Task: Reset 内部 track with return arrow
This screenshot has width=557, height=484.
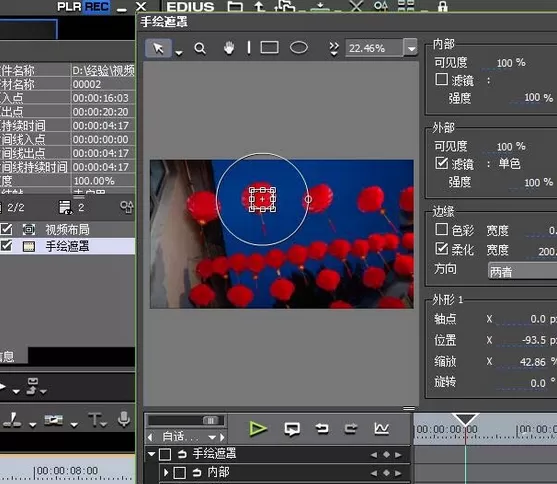Action: (197, 473)
